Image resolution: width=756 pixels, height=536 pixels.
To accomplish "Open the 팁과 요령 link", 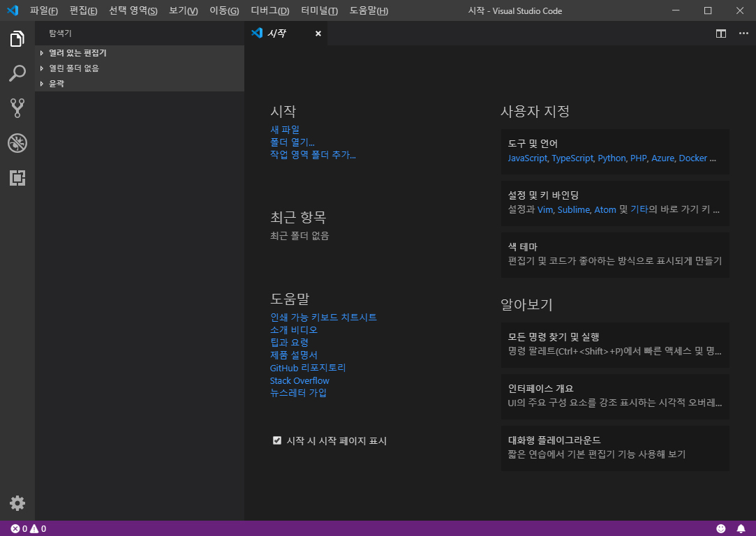I will point(289,342).
